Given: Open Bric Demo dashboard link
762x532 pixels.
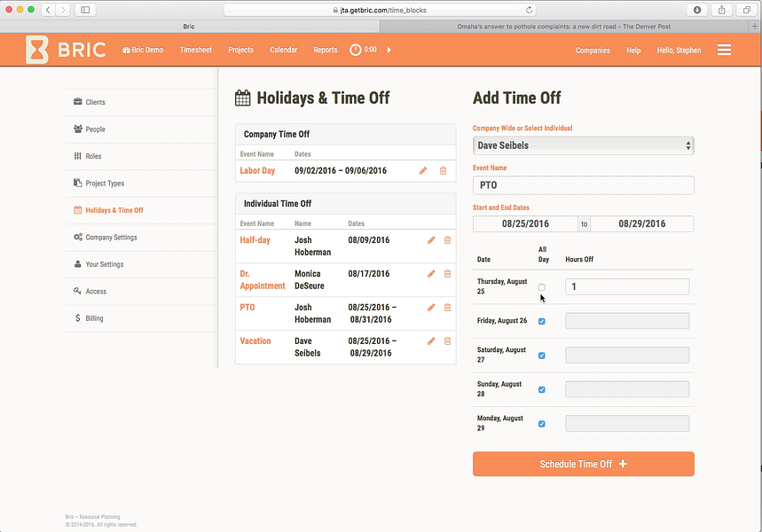Looking at the screenshot, I should coord(143,50).
